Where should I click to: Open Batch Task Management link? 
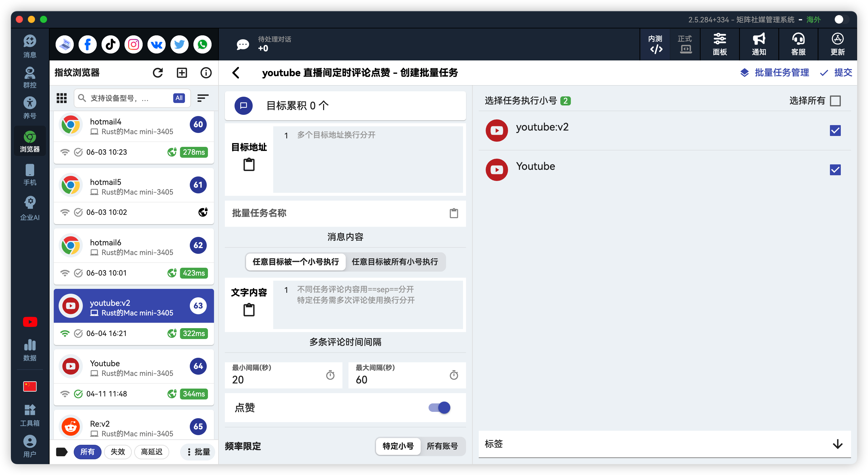(775, 73)
